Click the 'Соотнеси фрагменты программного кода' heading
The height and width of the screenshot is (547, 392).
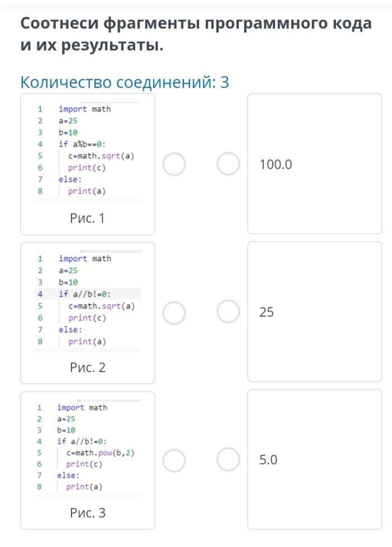[196, 23]
